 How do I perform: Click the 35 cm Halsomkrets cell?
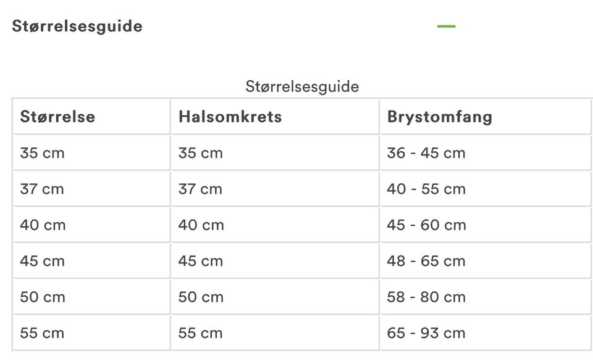[275, 153]
